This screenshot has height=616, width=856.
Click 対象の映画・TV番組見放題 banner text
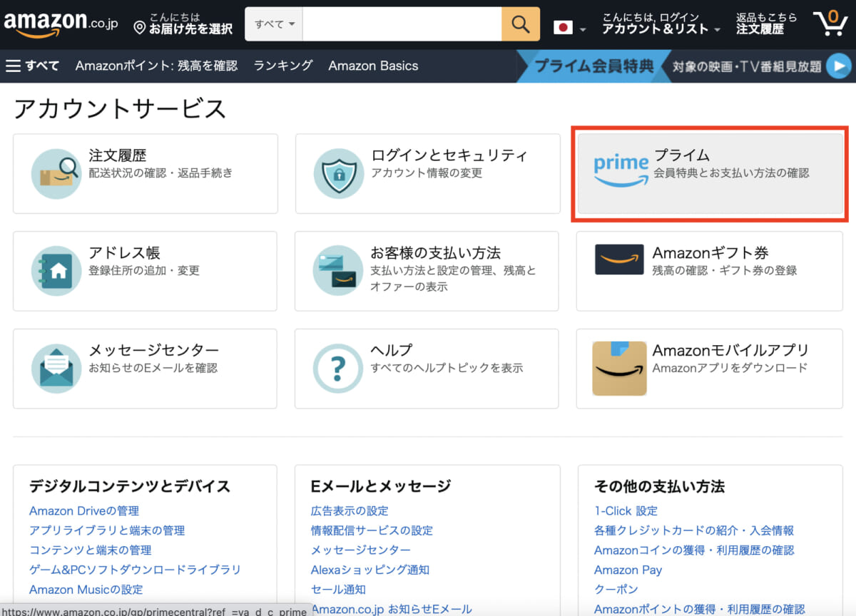(747, 67)
